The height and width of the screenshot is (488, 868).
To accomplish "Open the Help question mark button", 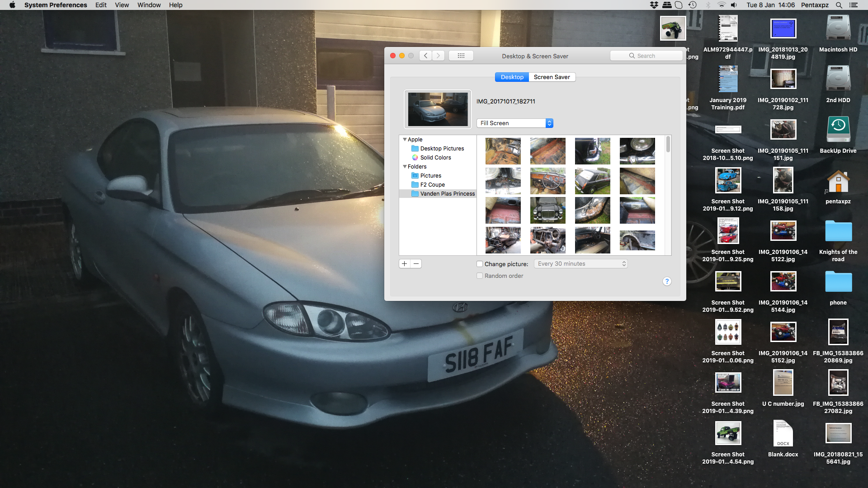I will tap(667, 282).
